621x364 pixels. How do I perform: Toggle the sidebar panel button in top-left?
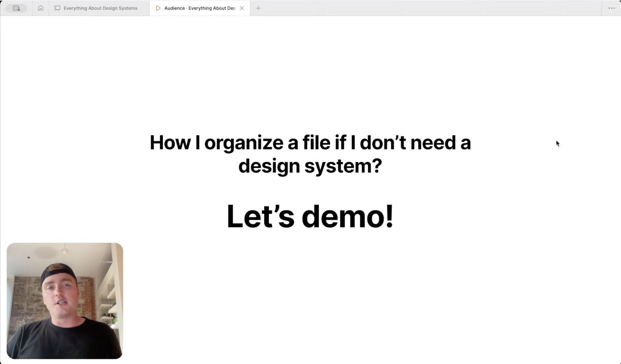[x=16, y=8]
